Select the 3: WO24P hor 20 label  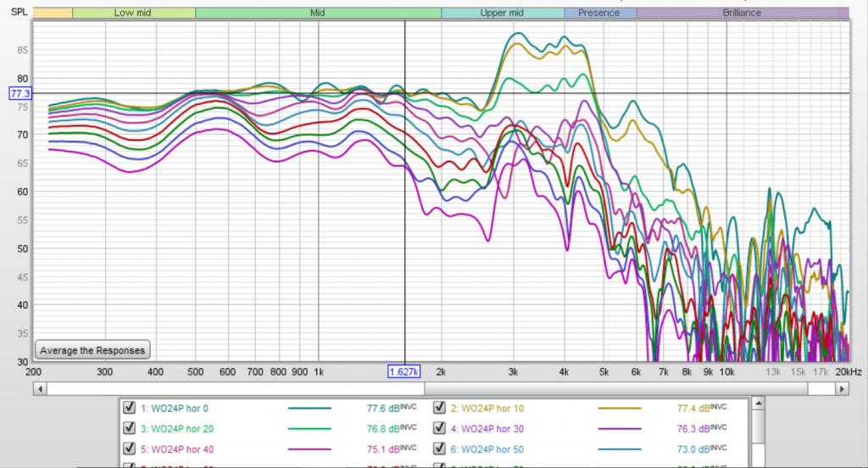pos(177,429)
